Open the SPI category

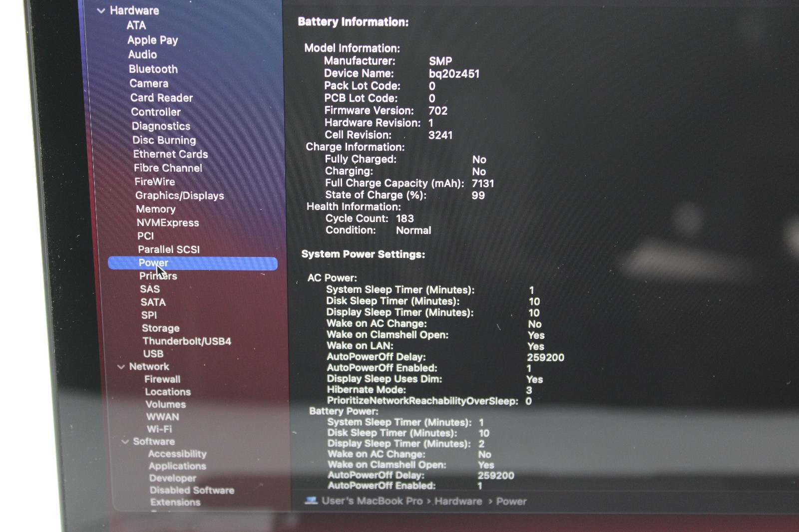tap(149, 315)
